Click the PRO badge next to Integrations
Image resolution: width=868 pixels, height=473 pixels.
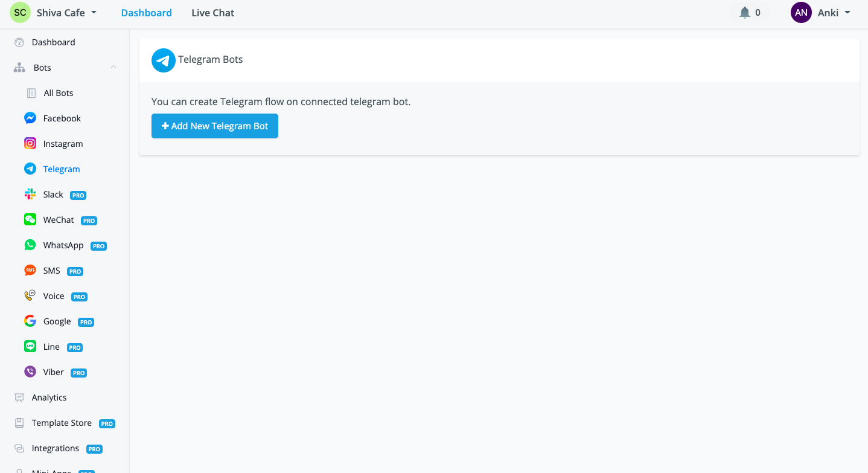[x=94, y=449]
